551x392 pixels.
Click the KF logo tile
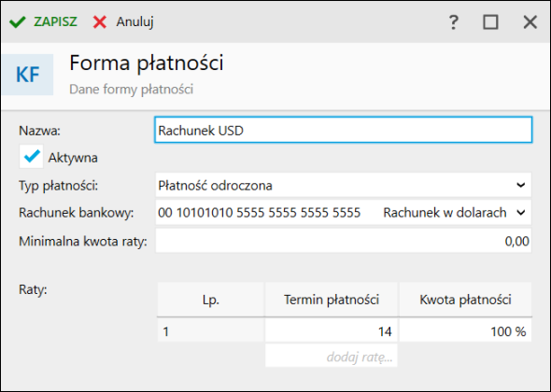pyautogui.click(x=27, y=75)
